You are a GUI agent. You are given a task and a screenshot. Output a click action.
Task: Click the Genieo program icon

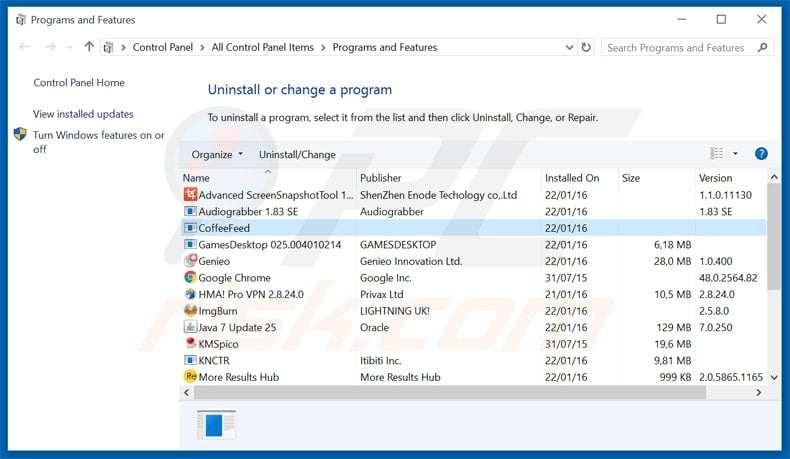click(190, 260)
